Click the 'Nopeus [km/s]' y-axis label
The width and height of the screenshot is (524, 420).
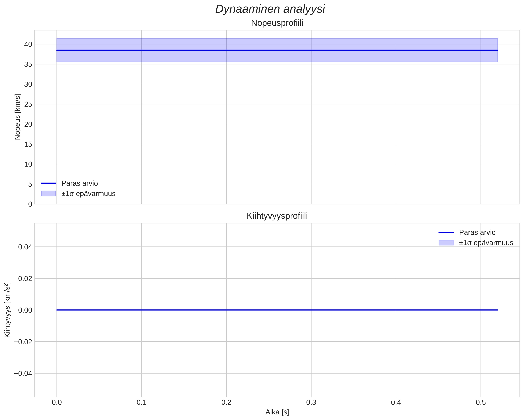pyautogui.click(x=18, y=117)
